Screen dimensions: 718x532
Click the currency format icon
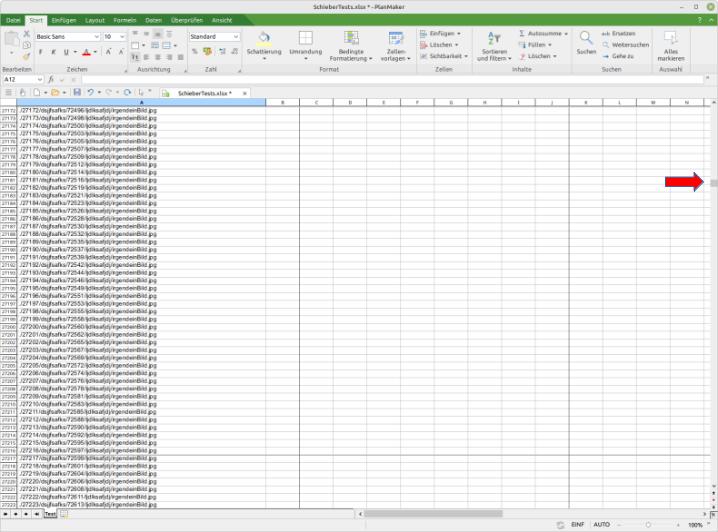207,51
